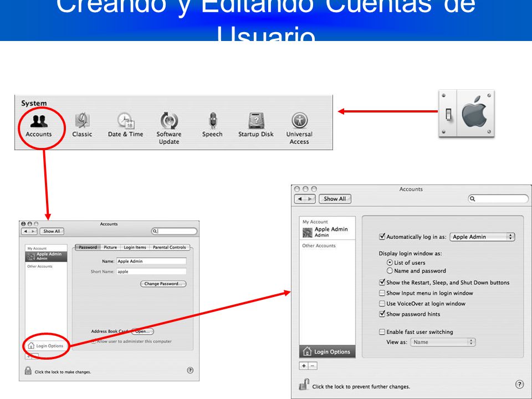Switch to the Password tab
This screenshot has height=399, width=532.
click(x=88, y=247)
